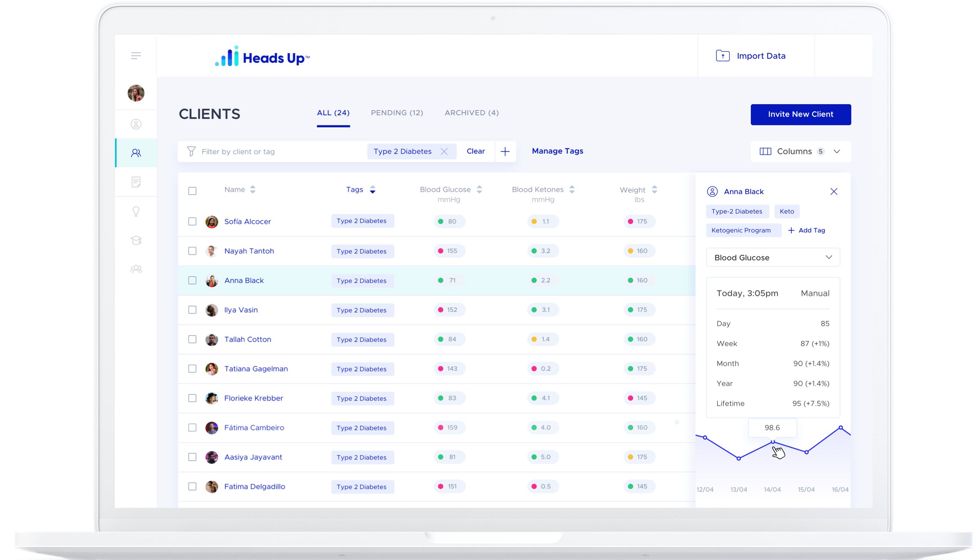Sort by Blood Ketones column arrows
This screenshot has height=560, width=977.
click(572, 190)
